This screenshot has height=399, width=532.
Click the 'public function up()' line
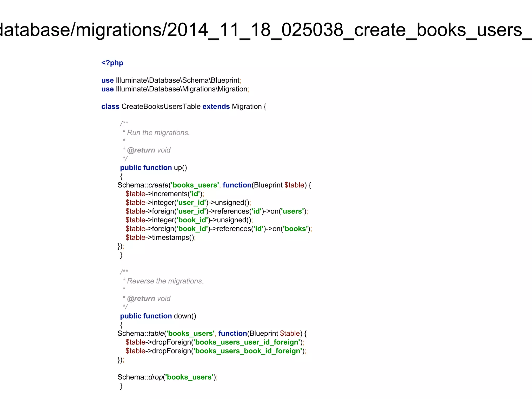[154, 168]
